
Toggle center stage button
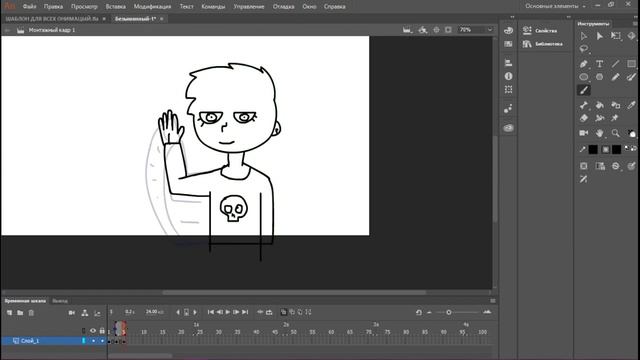436,30
